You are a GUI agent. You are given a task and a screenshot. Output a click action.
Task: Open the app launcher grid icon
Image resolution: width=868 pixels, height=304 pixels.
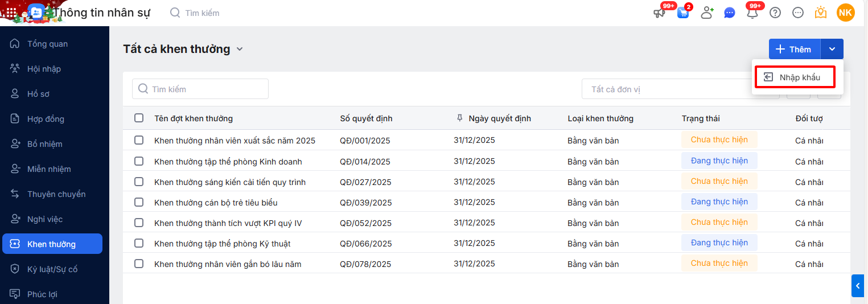[x=11, y=13]
